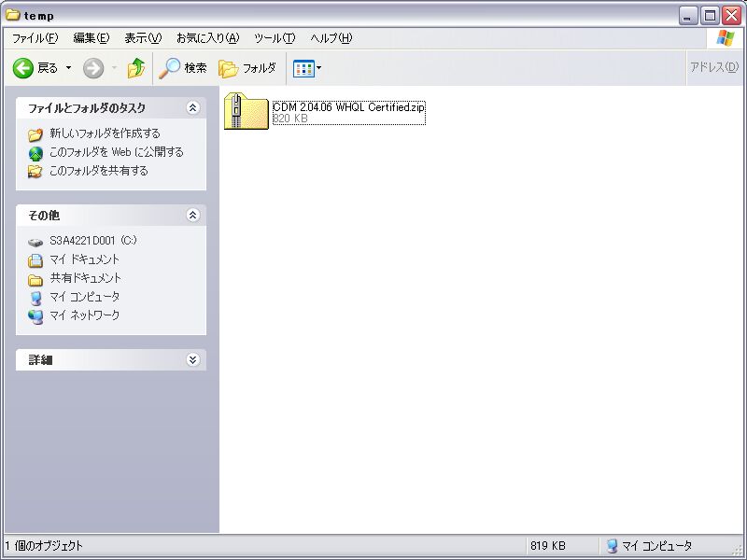This screenshot has width=747, height=560.
Task: Click the My Documents icon
Action: [35, 260]
